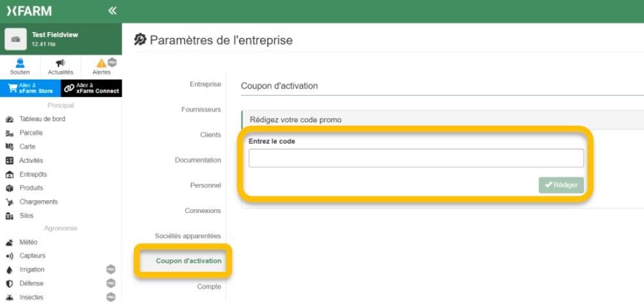Click the Irrigation droplet icon
This screenshot has height=302, width=644.
10,270
